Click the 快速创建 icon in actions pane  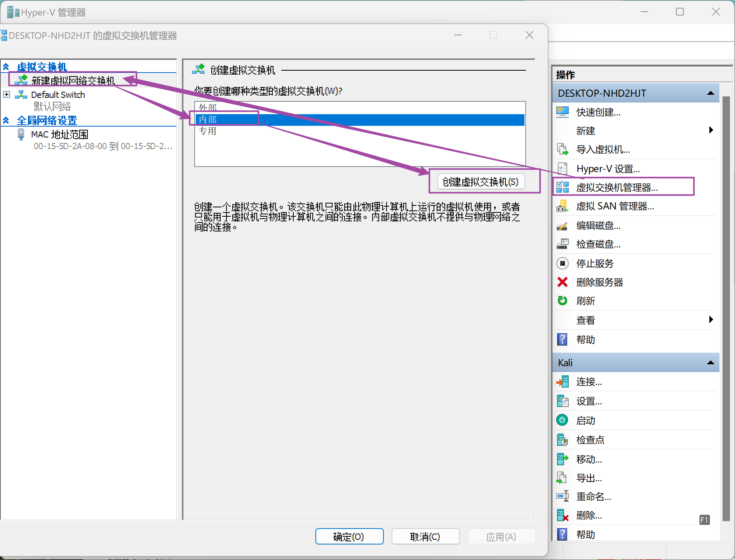563,112
